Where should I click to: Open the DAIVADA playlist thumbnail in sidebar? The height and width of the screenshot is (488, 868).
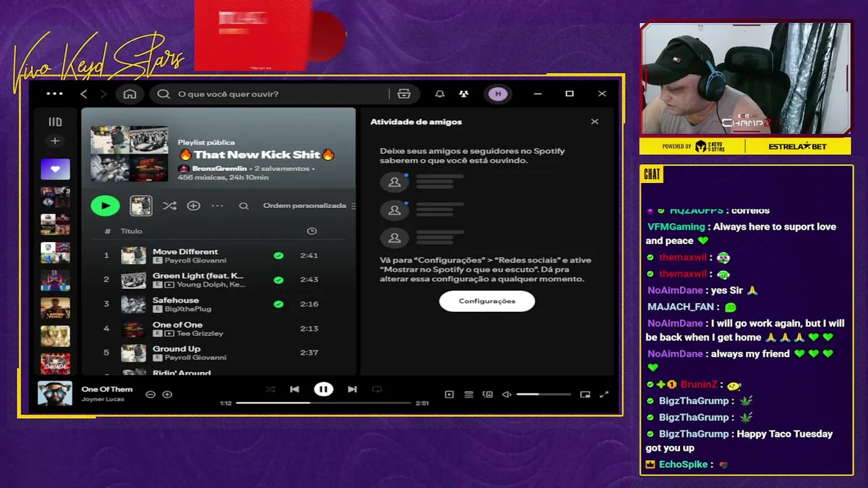[x=55, y=364]
